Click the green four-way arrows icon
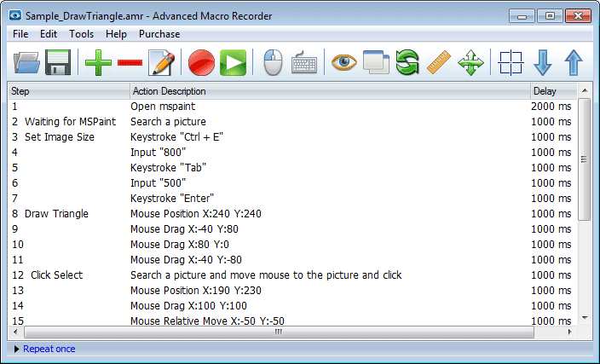The image size is (600, 364). (470, 62)
